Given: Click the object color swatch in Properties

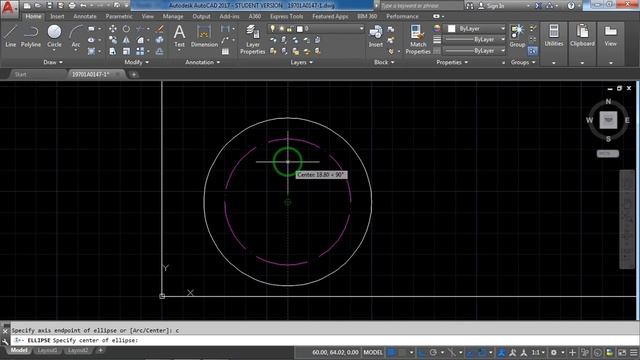Looking at the screenshot, I should (x=451, y=29).
